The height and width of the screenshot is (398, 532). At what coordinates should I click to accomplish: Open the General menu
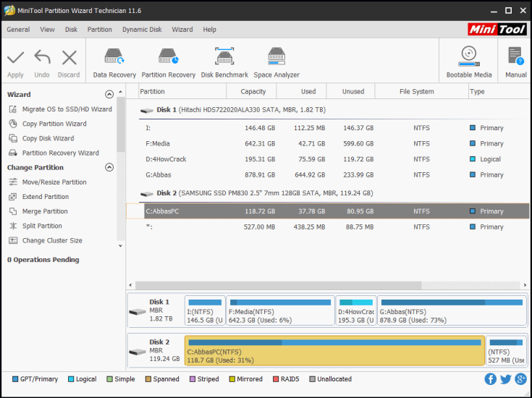coord(18,30)
